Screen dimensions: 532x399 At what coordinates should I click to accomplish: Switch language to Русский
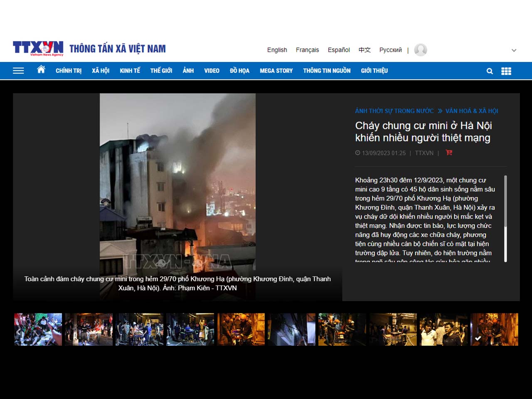[x=390, y=50]
